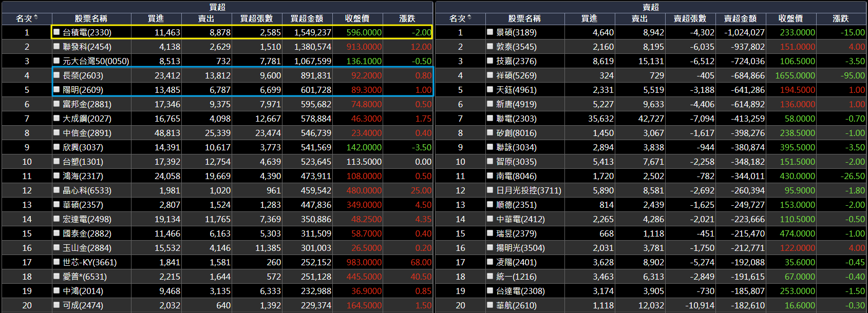The height and width of the screenshot is (313, 868).
Task: Click 收盤價 header in the 買超 table
Action: pos(357,18)
